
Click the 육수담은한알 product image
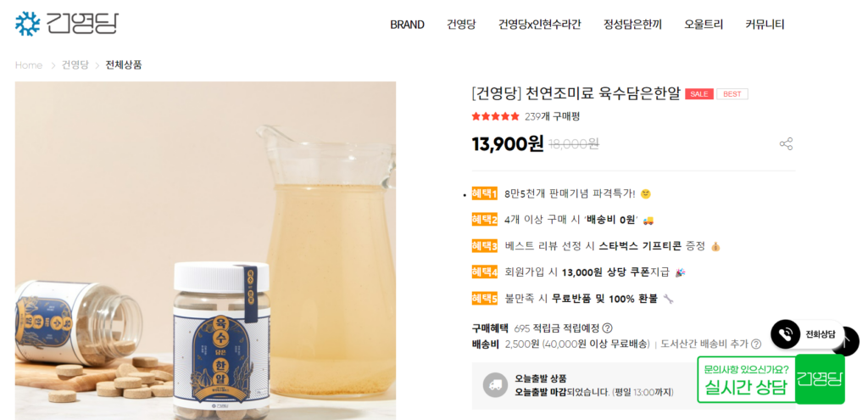click(205, 250)
